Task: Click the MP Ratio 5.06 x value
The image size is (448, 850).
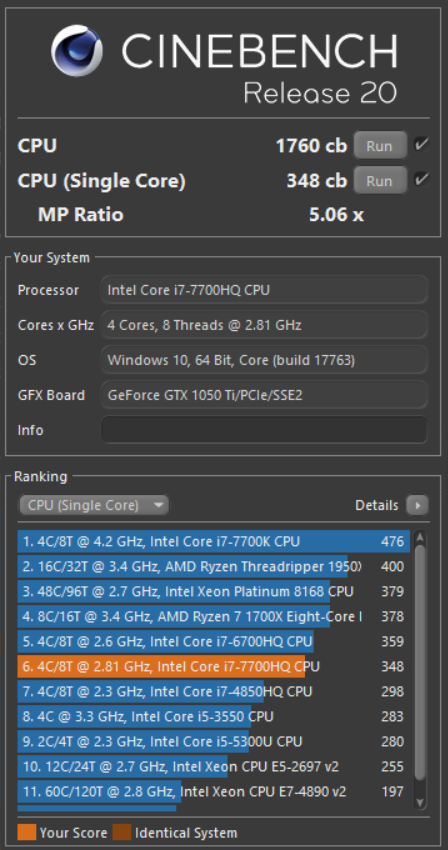Action: click(x=336, y=215)
